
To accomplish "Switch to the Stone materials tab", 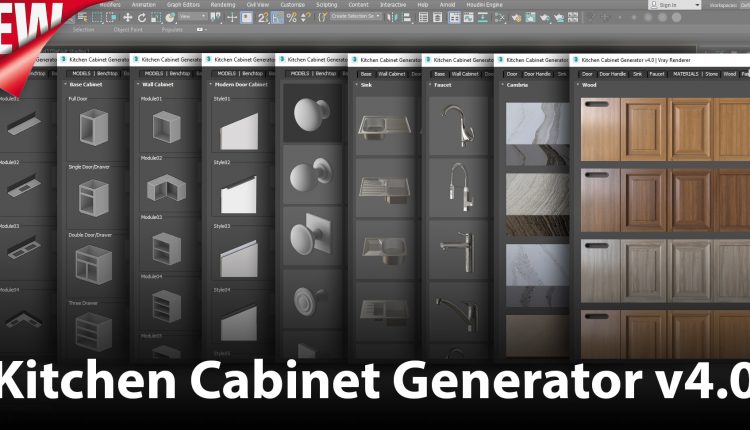I will [x=711, y=73].
